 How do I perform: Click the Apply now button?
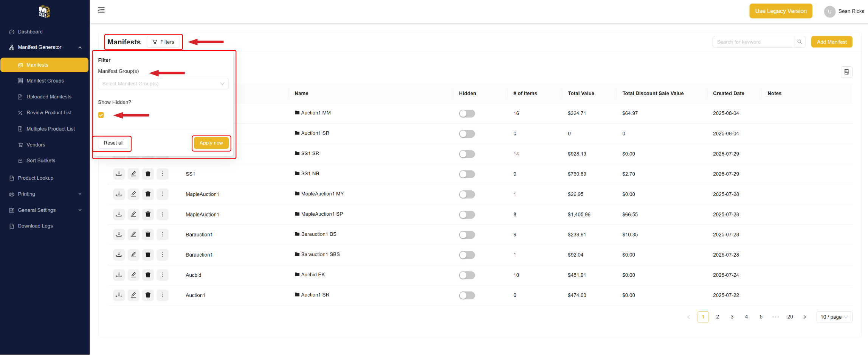[x=211, y=143]
